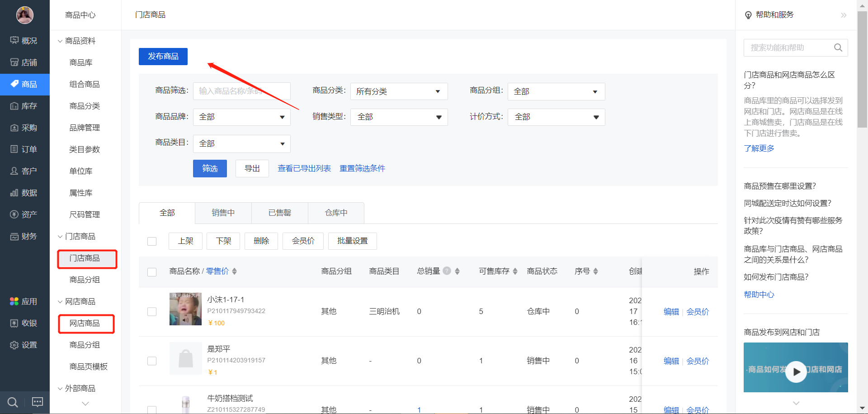Switch to the 已售罄 tab
Viewport: 868px width, 414px height.
279,213
